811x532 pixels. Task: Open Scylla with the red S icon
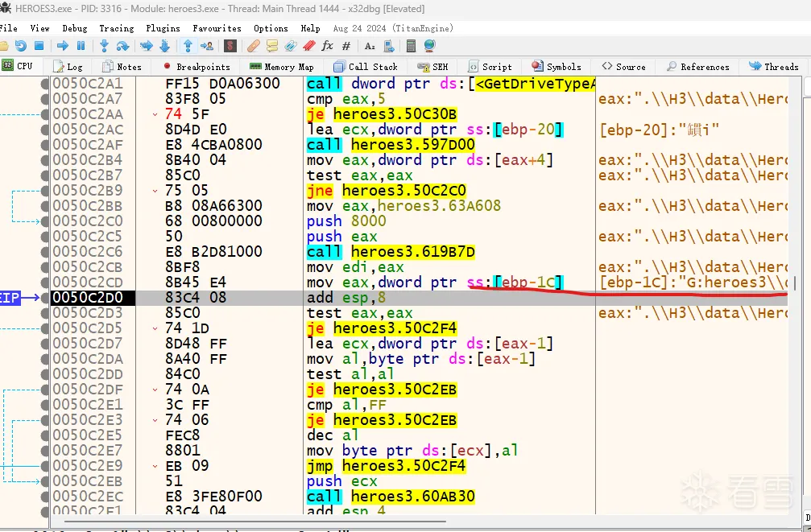(x=231, y=46)
